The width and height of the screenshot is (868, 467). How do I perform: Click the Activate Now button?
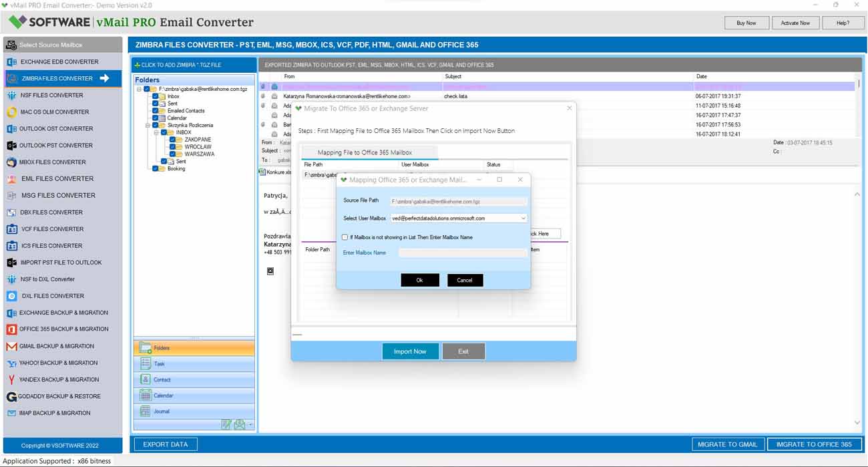pyautogui.click(x=795, y=23)
